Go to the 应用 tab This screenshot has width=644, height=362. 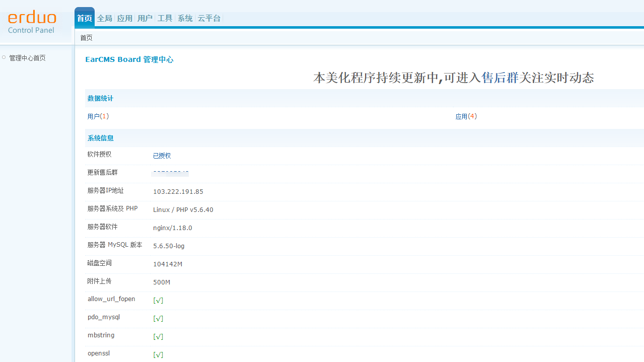[125, 18]
